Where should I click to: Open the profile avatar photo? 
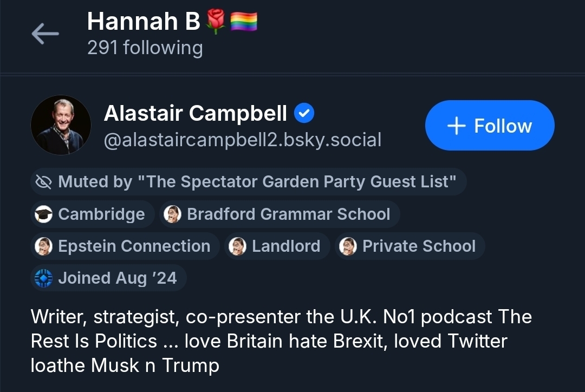pyautogui.click(x=61, y=125)
